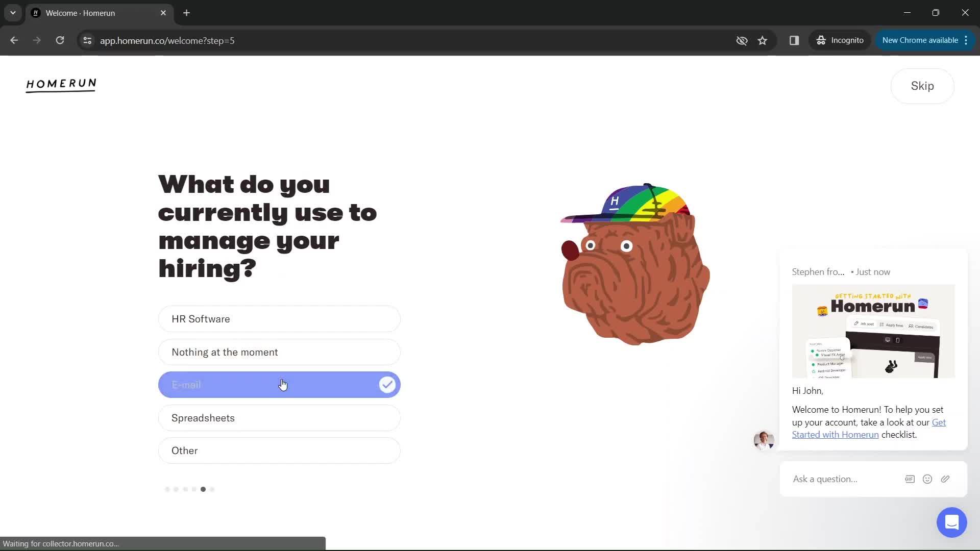Click the forward navigation arrow
This screenshot has height=551, width=980.
(x=37, y=40)
